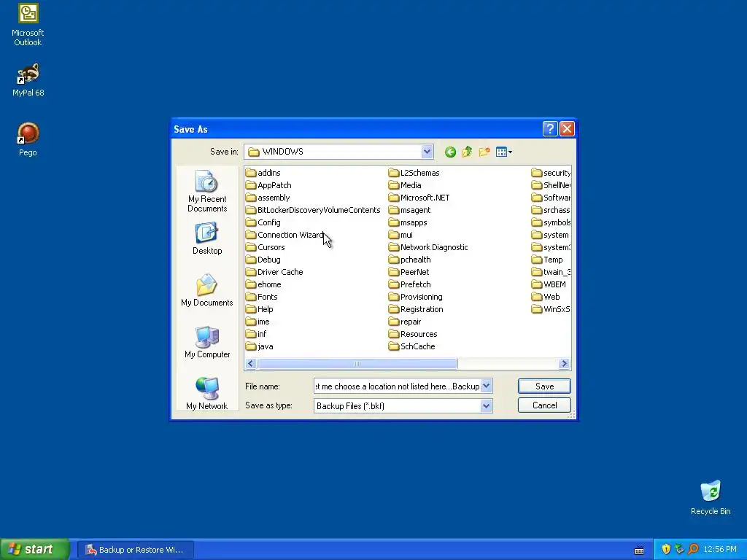This screenshot has width=747, height=560.
Task: Open Microsoft Outlook desktop icon
Action: tap(28, 25)
